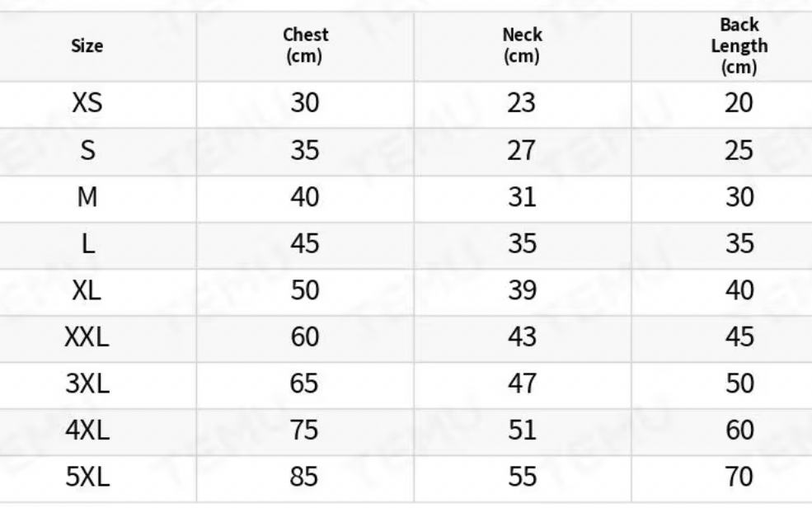Click the Neck (cm) column header
This screenshot has width=812, height=508.
tap(522, 46)
